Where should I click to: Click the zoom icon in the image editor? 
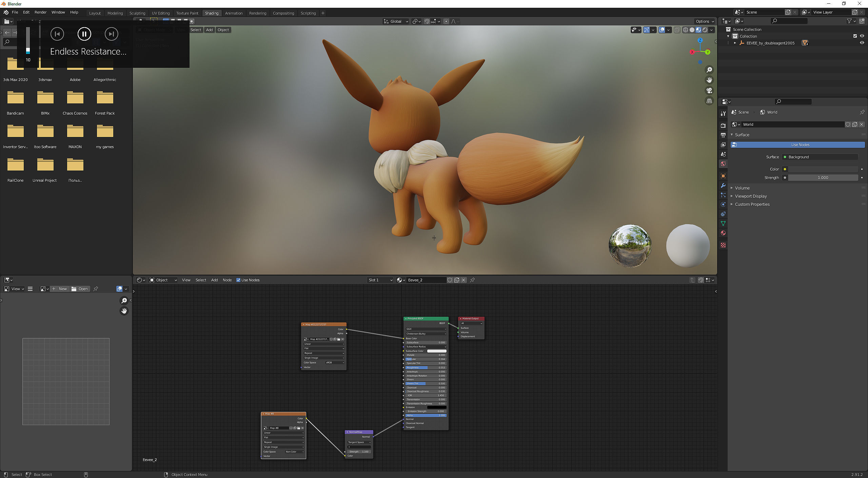(124, 301)
